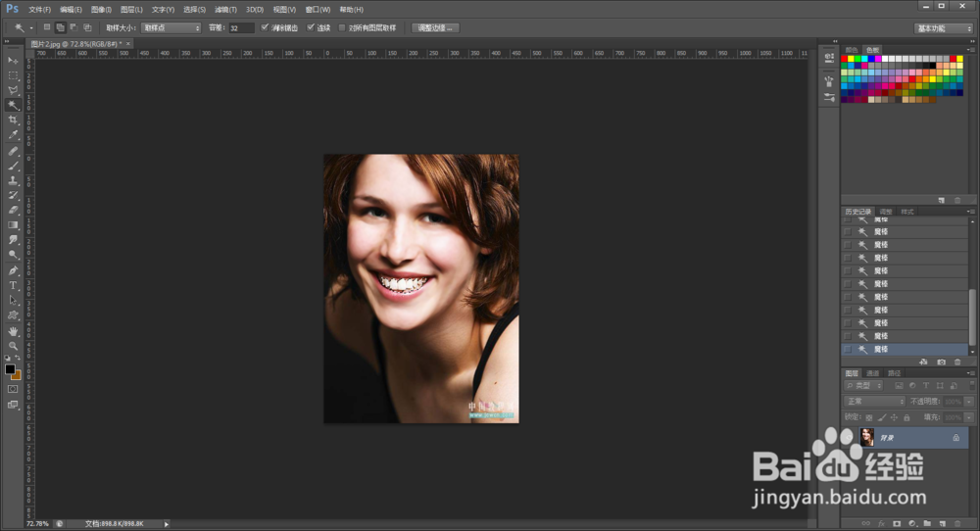Delete current history state trash icon
The height and width of the screenshot is (531, 980).
[957, 362]
